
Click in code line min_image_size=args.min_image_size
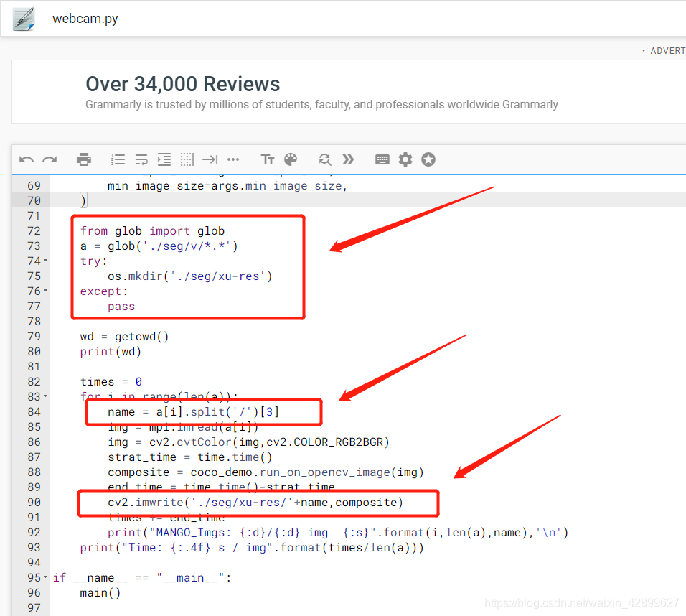pos(227,186)
